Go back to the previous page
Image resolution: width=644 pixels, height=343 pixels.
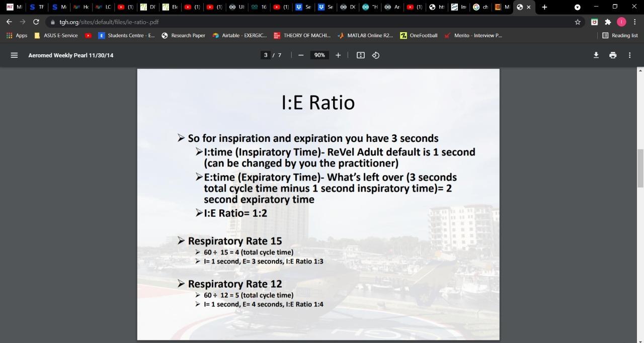click(9, 22)
